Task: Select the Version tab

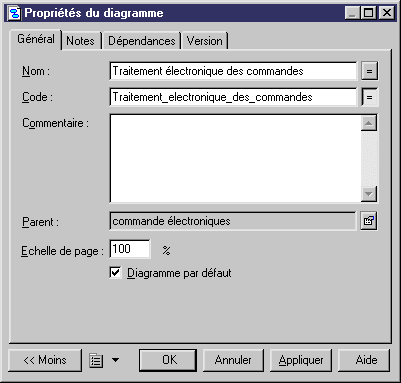Action: pyautogui.click(x=204, y=41)
